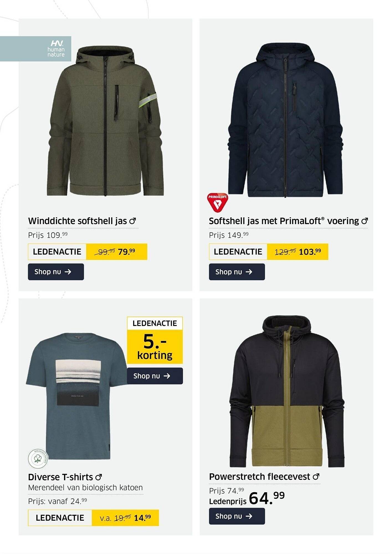Open the green softshell jacket image

(105, 121)
